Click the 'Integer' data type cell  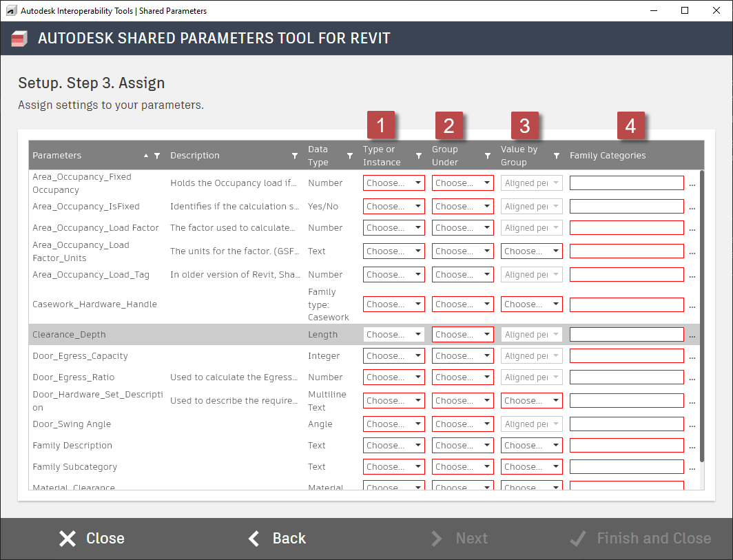coord(324,355)
